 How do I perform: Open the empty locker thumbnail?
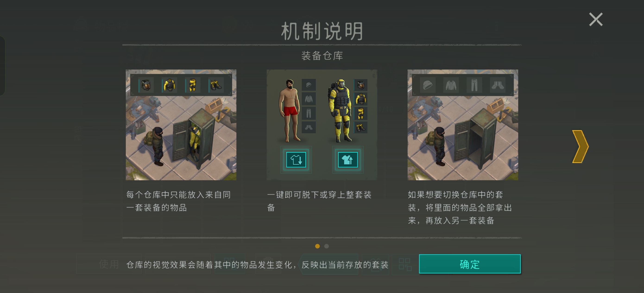coord(463,125)
